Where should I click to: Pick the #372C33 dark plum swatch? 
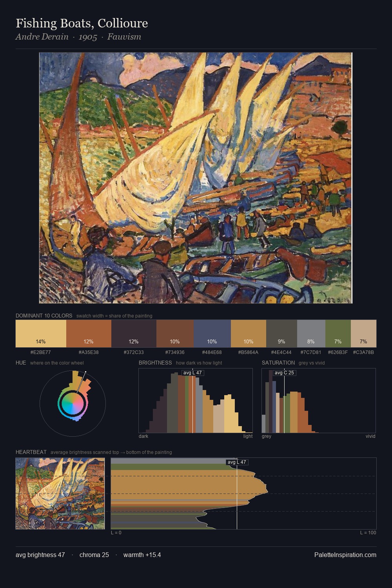[134, 334]
